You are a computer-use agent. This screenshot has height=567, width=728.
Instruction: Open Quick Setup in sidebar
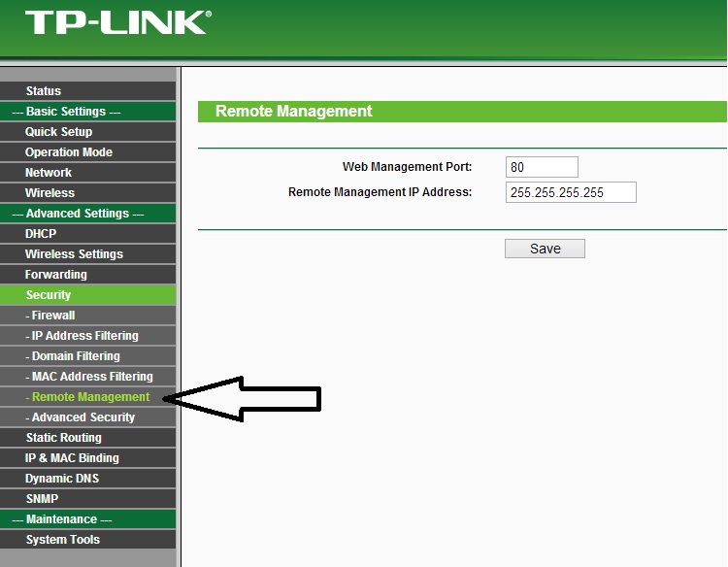87,132
